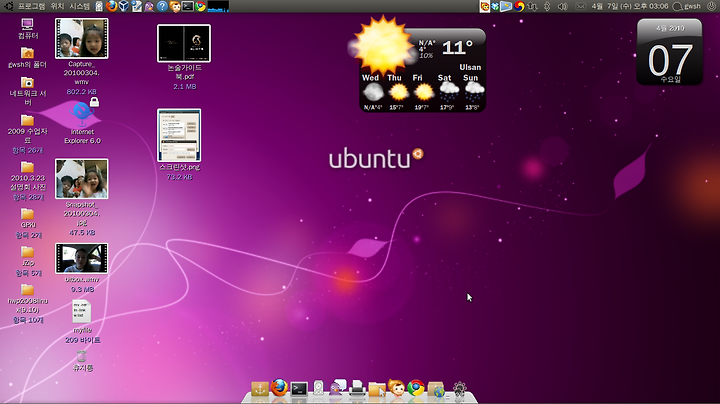
Task: Click the power button in the top panel
Action: pyautogui.click(x=711, y=6)
